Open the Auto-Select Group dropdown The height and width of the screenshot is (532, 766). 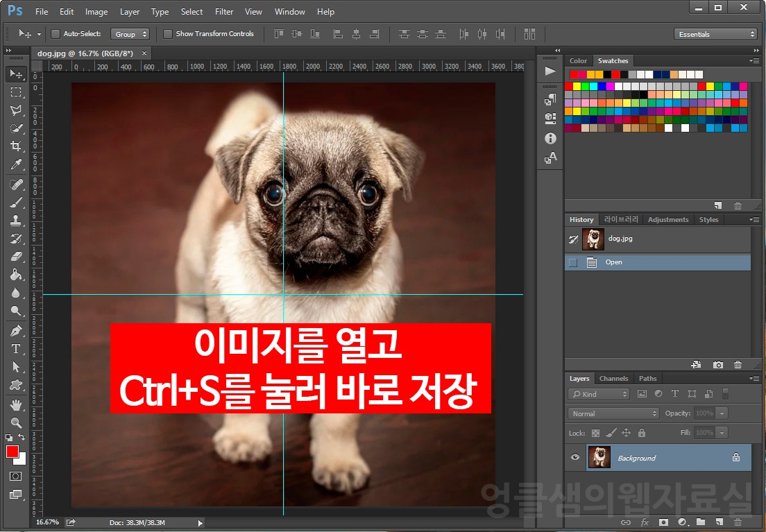point(130,33)
